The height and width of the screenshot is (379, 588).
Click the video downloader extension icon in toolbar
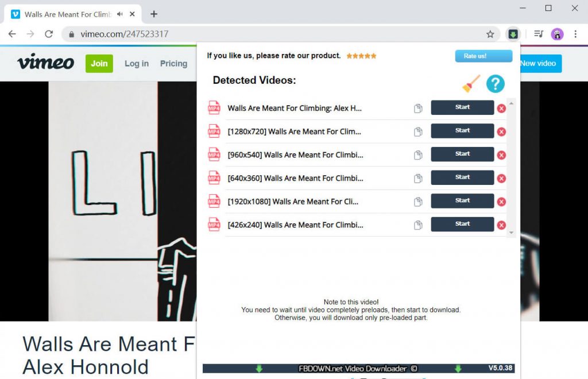pyautogui.click(x=513, y=34)
